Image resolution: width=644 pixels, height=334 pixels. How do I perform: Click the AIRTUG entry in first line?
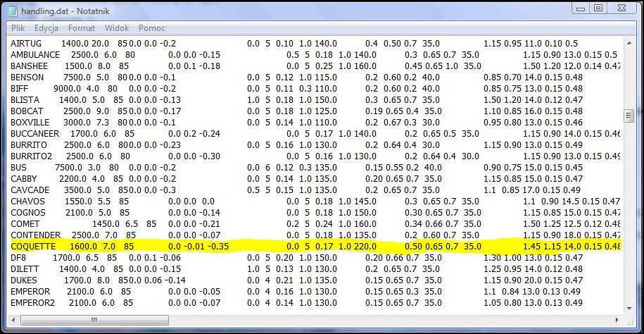pos(27,44)
